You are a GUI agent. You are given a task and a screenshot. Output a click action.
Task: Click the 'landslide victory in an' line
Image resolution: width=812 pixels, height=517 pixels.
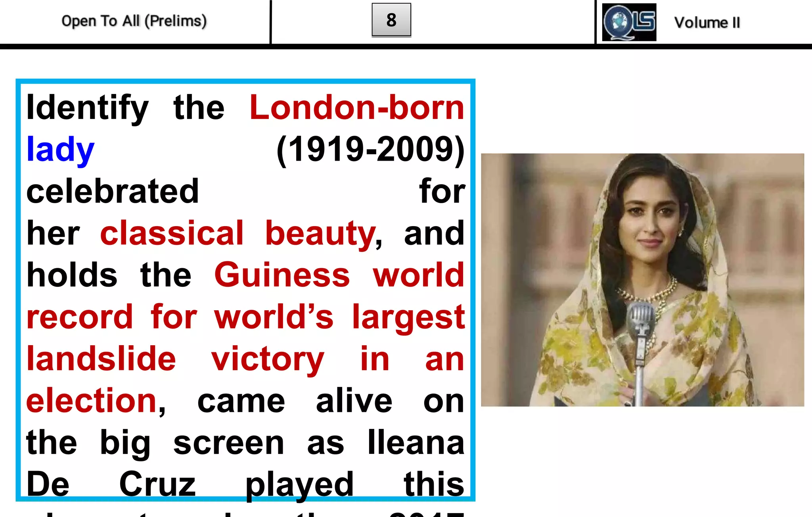pyautogui.click(x=245, y=360)
